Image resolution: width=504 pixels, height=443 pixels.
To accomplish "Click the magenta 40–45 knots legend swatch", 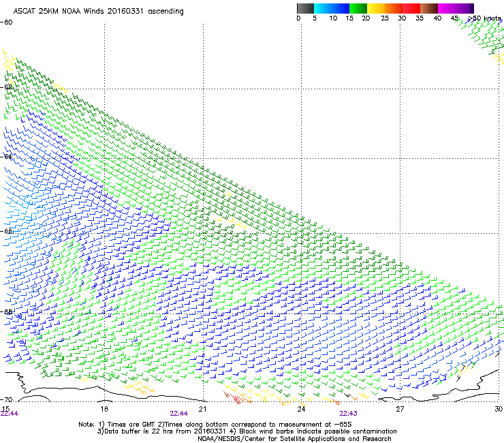I will (447, 8).
